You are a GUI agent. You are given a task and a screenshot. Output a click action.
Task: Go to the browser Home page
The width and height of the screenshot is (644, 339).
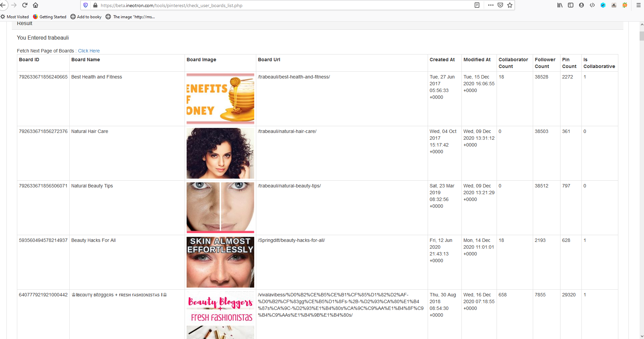click(x=35, y=5)
